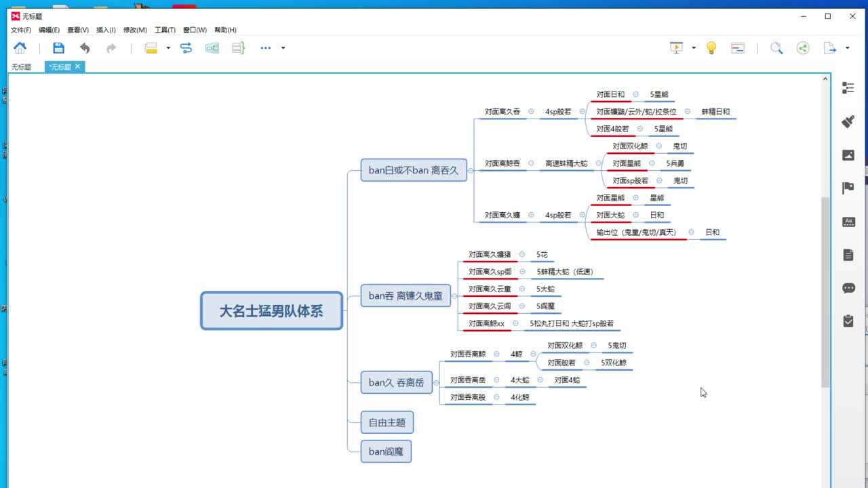The width and height of the screenshot is (868, 488).
Task: Click the 自由主题 node
Action: [386, 422]
